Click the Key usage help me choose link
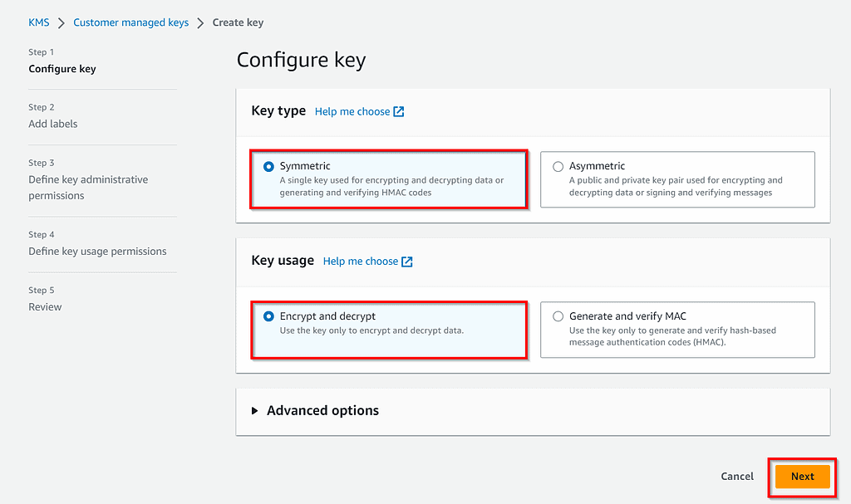 (x=362, y=261)
